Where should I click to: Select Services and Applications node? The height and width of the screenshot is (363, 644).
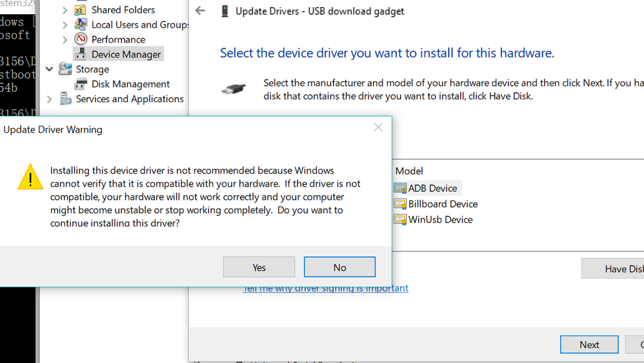coord(130,99)
